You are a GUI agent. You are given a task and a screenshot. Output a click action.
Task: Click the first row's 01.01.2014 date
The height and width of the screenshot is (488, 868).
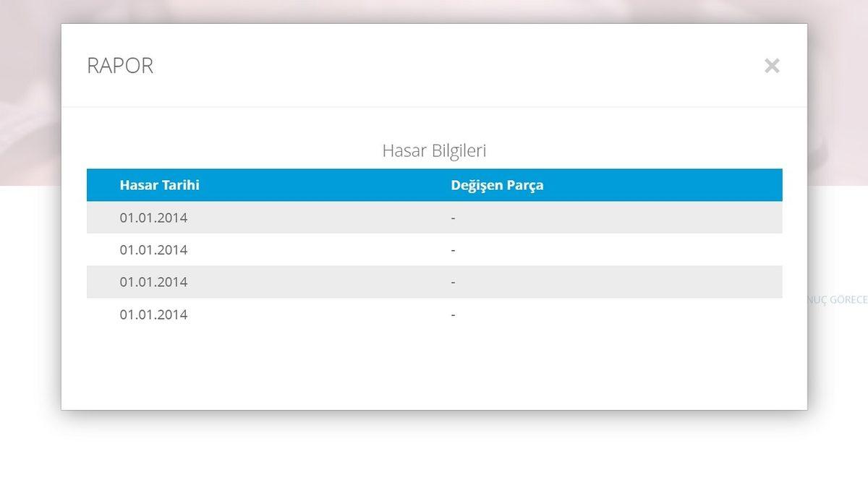(x=153, y=218)
